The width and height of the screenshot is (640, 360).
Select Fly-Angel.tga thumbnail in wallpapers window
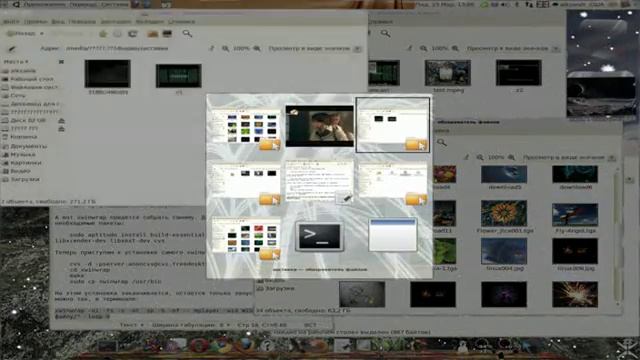pos(575,215)
